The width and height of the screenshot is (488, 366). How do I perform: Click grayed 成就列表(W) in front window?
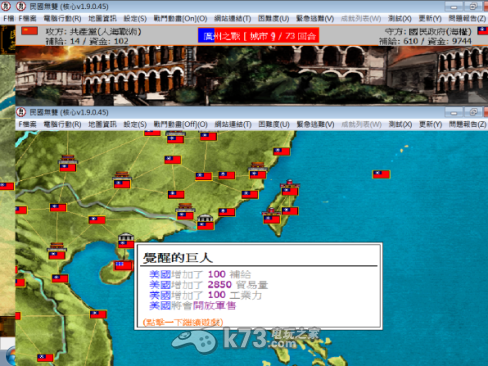(x=361, y=124)
